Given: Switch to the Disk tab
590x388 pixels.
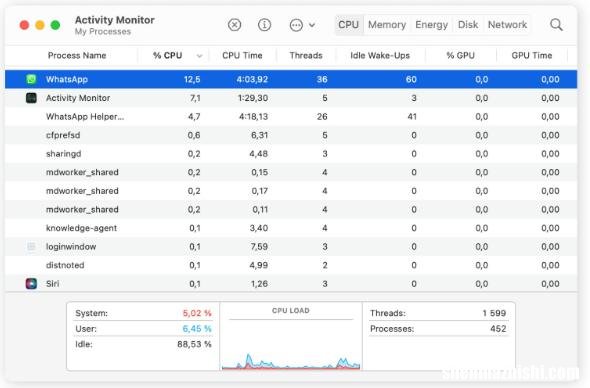Looking at the screenshot, I should 468,25.
